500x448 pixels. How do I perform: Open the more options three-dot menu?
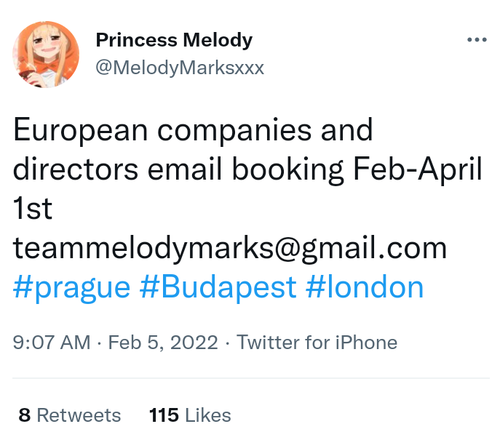pos(477,41)
